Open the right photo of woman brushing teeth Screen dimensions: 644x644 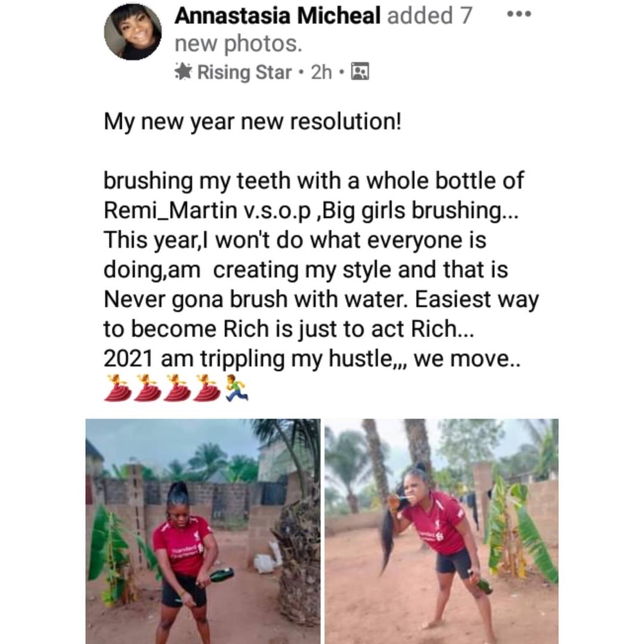pos(441,531)
